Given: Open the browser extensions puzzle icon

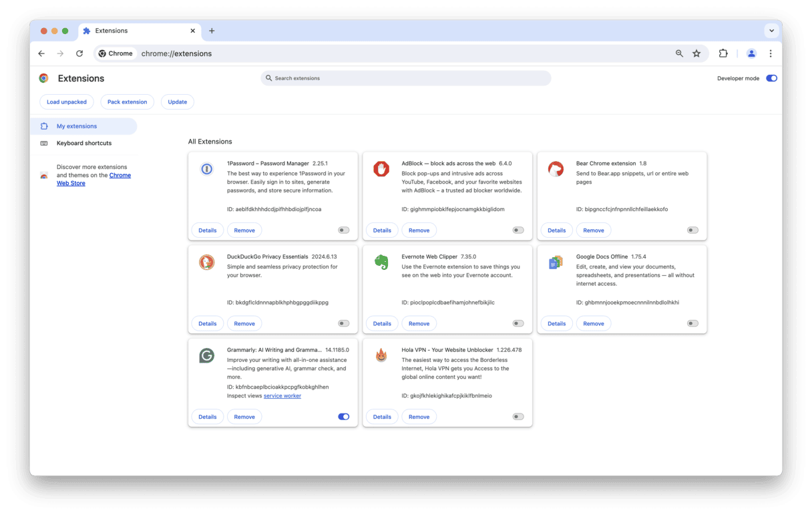Looking at the screenshot, I should 723,53.
